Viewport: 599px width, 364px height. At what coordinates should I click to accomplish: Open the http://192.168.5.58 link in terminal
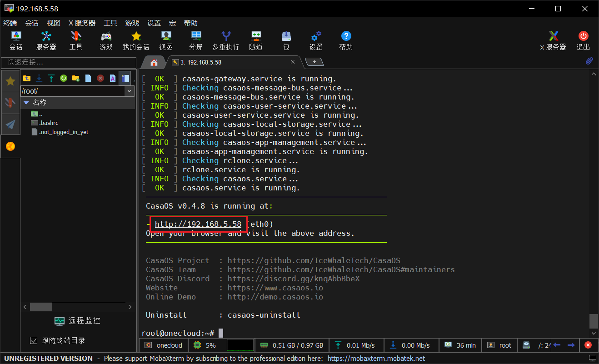pyautogui.click(x=198, y=224)
